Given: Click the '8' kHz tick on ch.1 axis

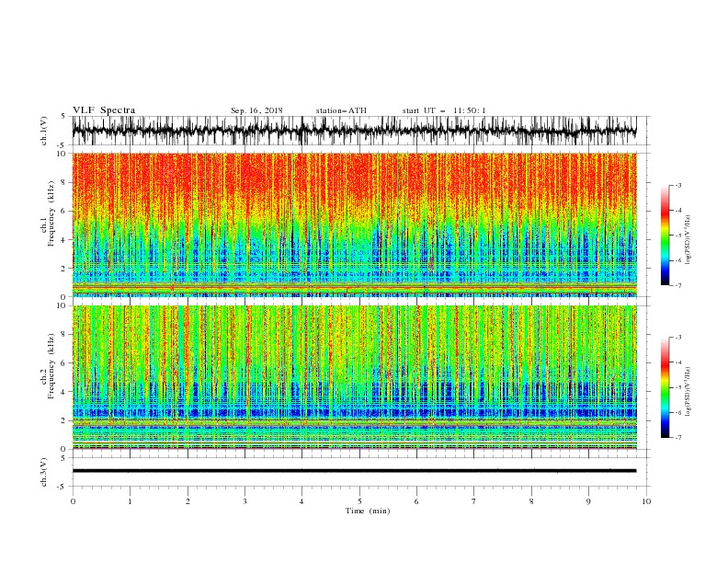Looking at the screenshot, I should coord(64,182).
